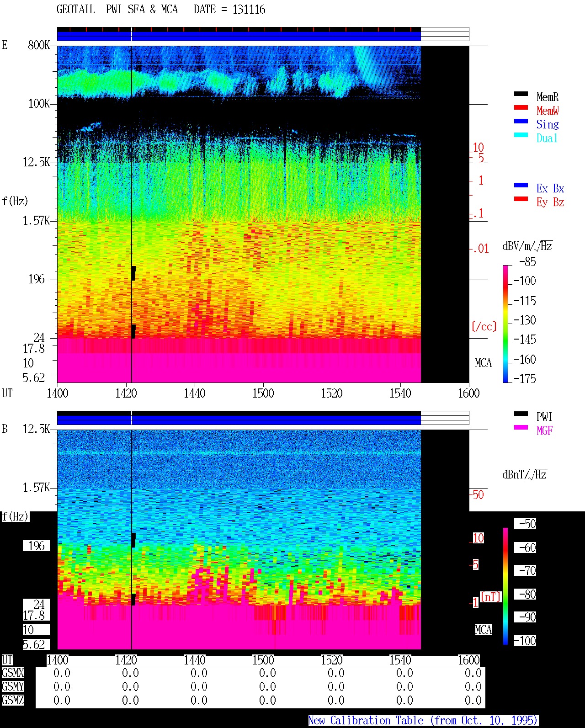Click the Ex Bx legend label
585x728 pixels.
click(x=550, y=188)
